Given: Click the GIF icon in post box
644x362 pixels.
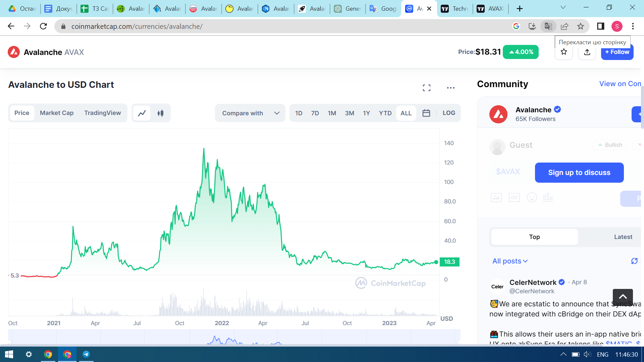Looking at the screenshot, I should (514, 197).
